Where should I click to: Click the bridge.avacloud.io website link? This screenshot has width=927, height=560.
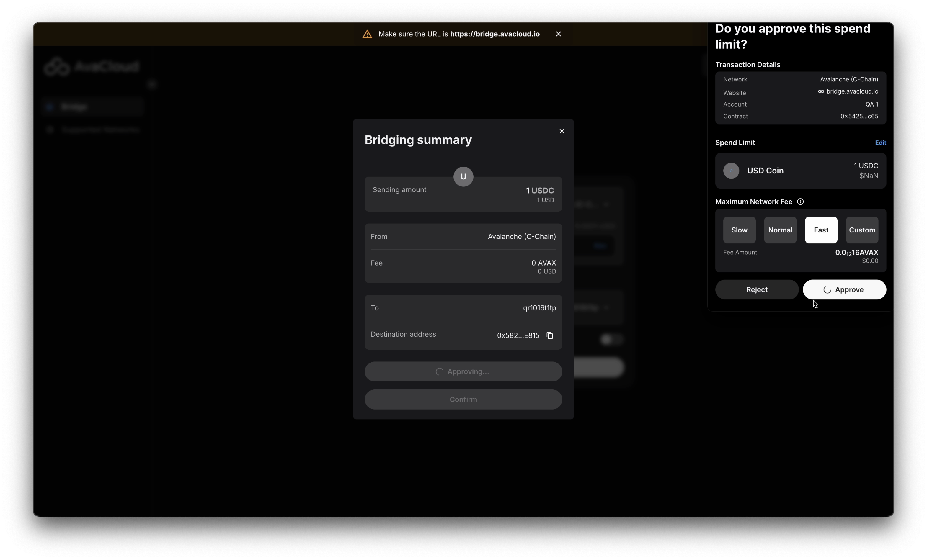(852, 91)
